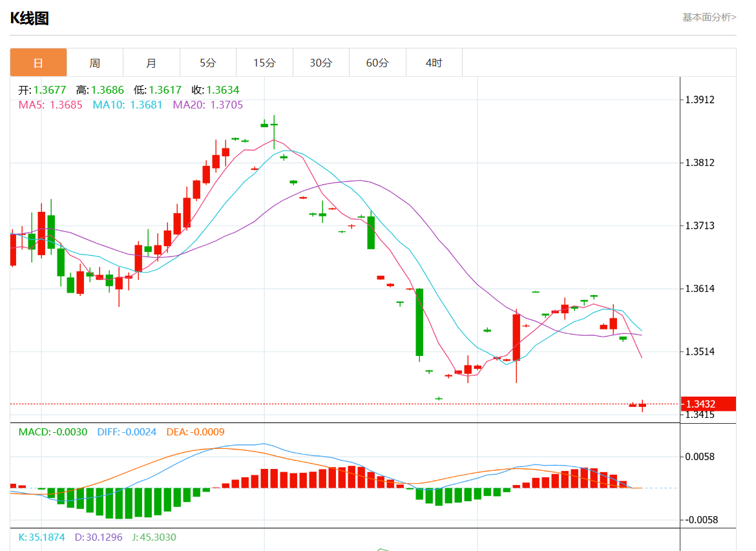The height and width of the screenshot is (551, 756).
Task: Click the DIFF -0.0024 indicator label
Action: point(127,432)
